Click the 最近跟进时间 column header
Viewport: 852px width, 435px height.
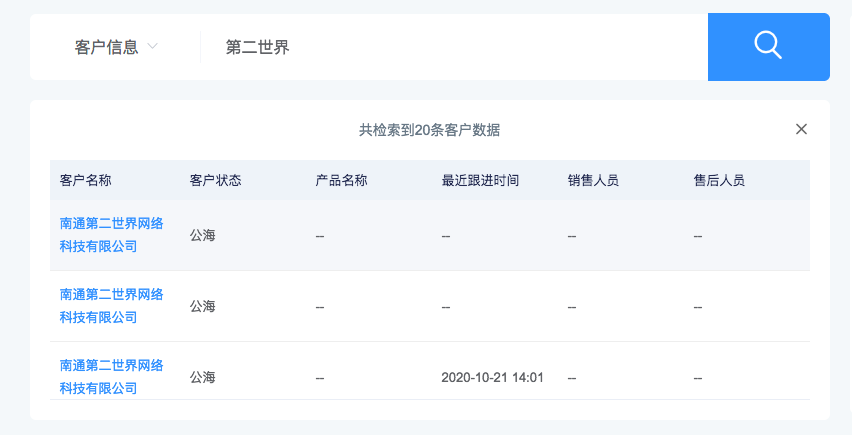tap(480, 180)
